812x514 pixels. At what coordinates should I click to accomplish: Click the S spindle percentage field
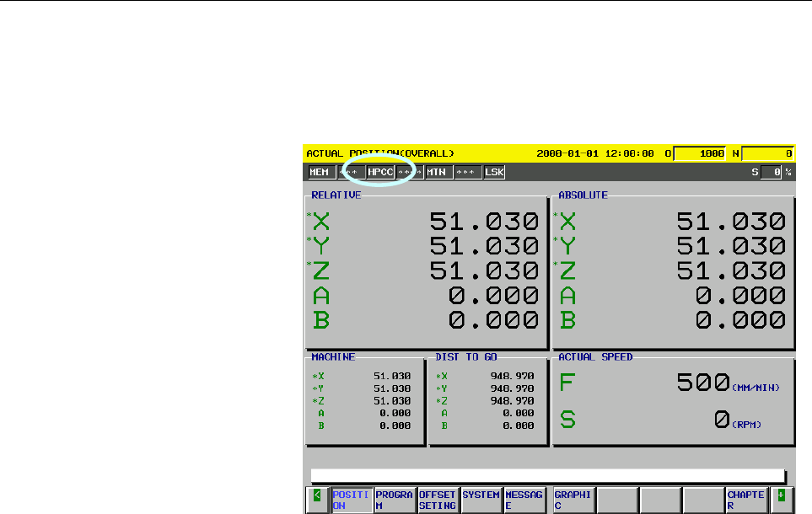771,172
